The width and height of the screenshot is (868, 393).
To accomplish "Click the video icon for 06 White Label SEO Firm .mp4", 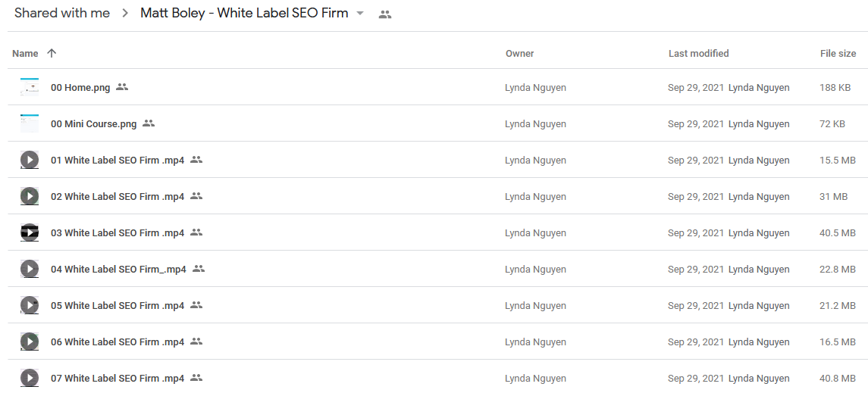I will pos(30,342).
